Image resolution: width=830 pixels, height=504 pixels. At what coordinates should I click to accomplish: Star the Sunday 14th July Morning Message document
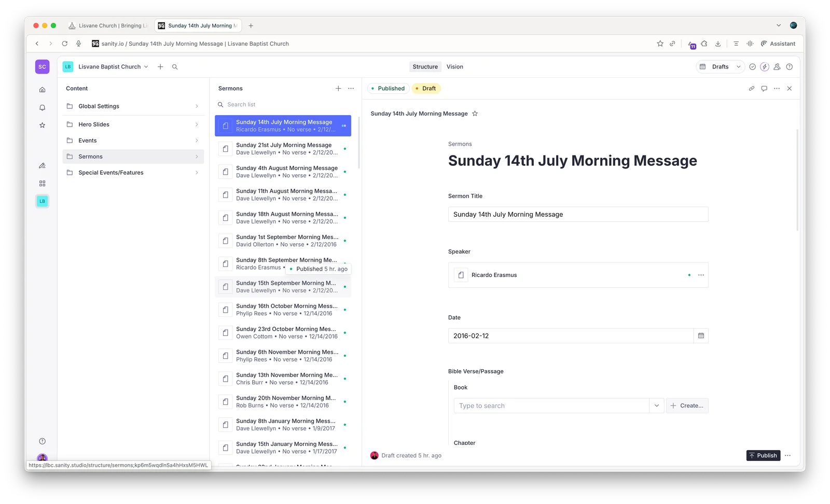click(475, 113)
